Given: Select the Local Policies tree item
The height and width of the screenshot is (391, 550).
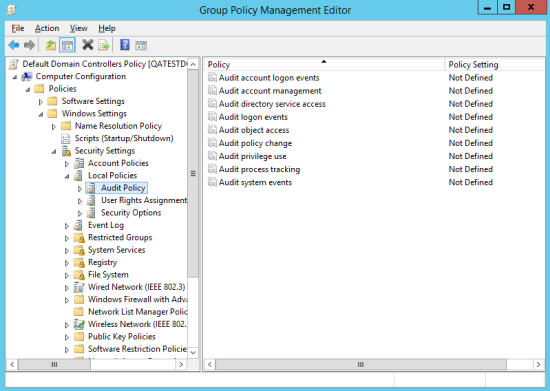Looking at the screenshot, I should click(112, 175).
